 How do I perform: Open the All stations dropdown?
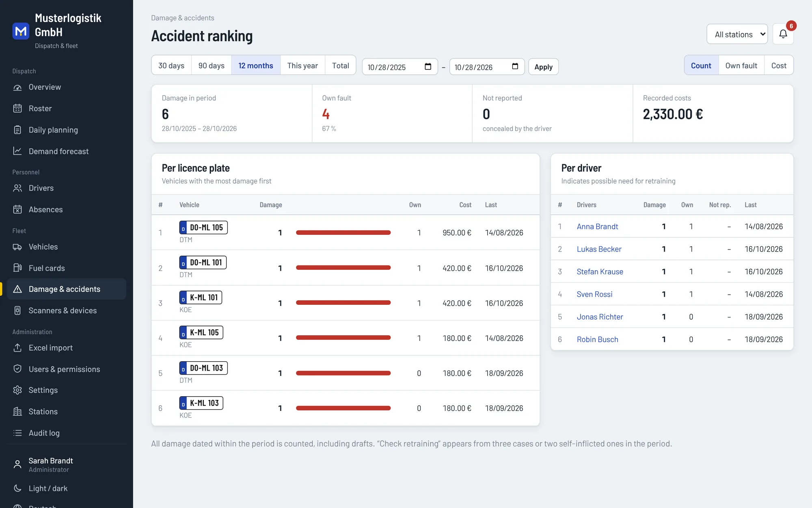point(737,34)
